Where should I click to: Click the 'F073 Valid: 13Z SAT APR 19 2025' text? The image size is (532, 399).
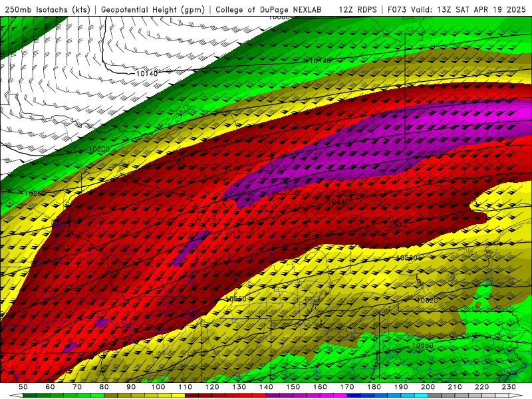[x=458, y=9]
